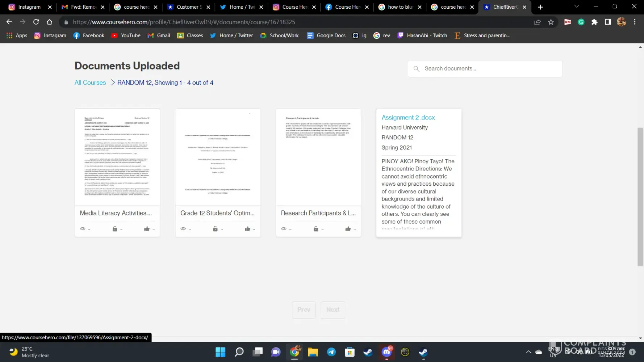Click the address bar URL
This screenshot has height=362, width=644.
[x=184, y=22]
